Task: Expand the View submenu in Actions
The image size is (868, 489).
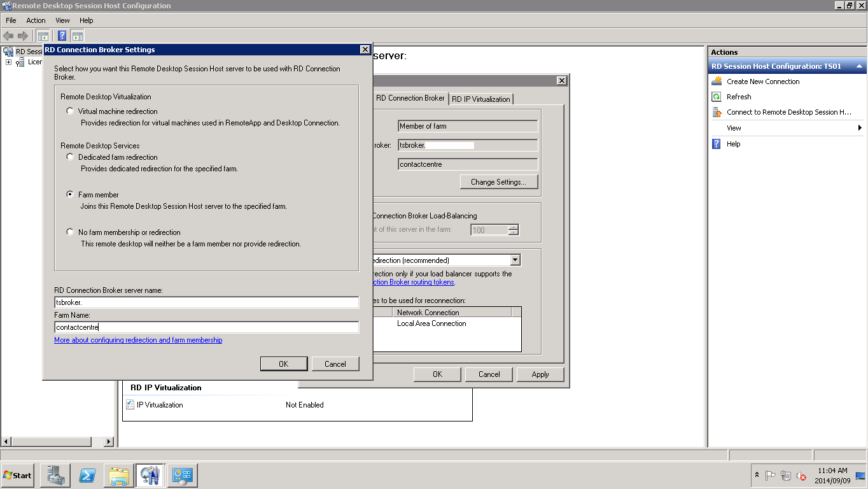Action: (x=860, y=128)
